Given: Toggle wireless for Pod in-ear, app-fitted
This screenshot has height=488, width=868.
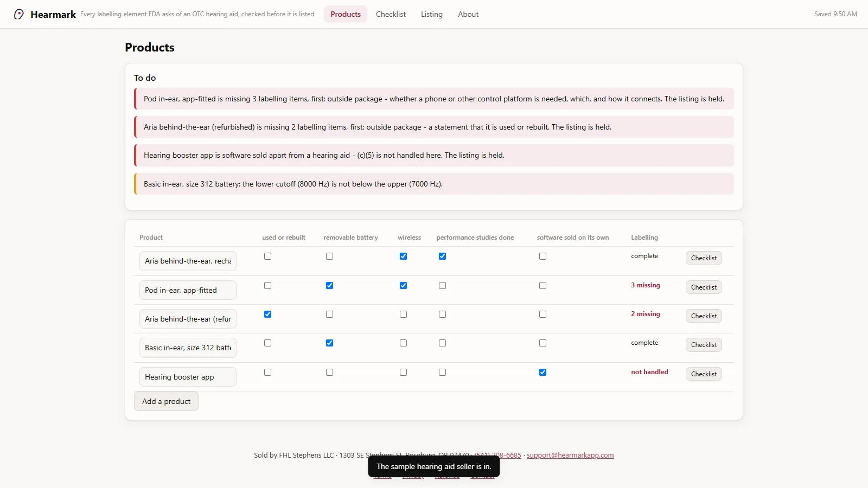Looking at the screenshot, I should click(x=403, y=286).
